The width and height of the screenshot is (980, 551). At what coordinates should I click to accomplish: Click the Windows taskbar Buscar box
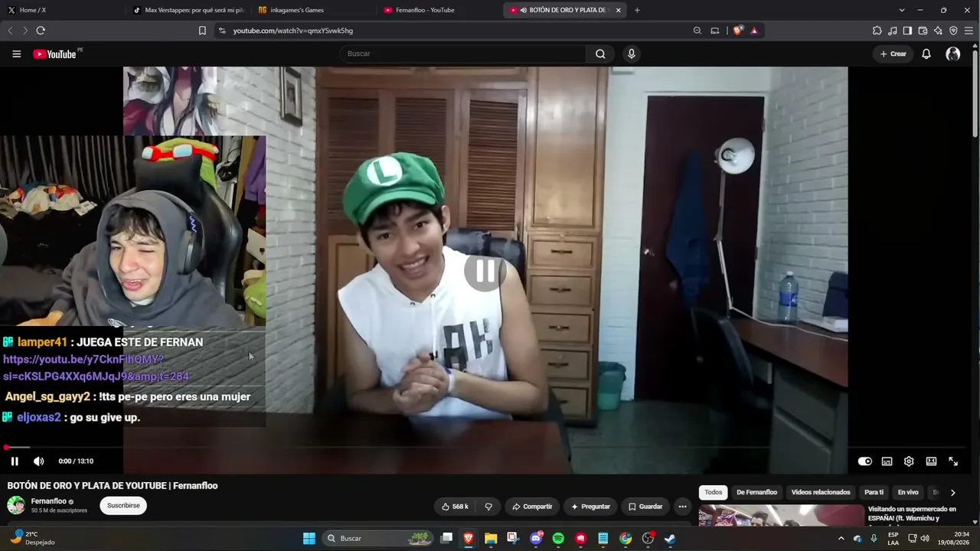(378, 539)
